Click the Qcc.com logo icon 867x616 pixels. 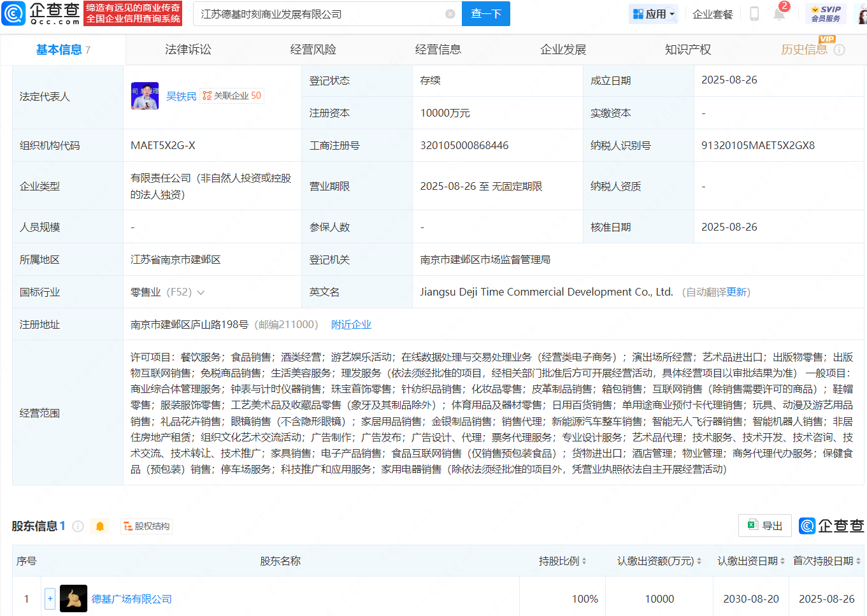(x=13, y=13)
